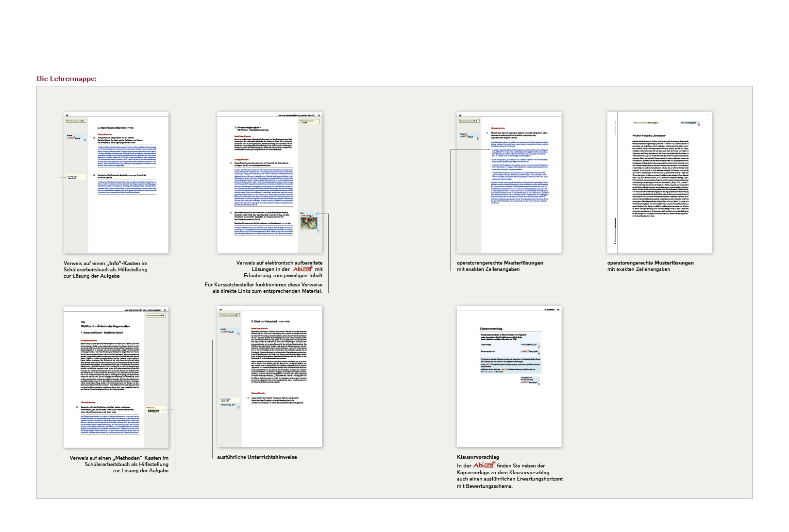
Task: Click the AbiBox logo in Klausurvorschlag description
Action: tap(483, 465)
